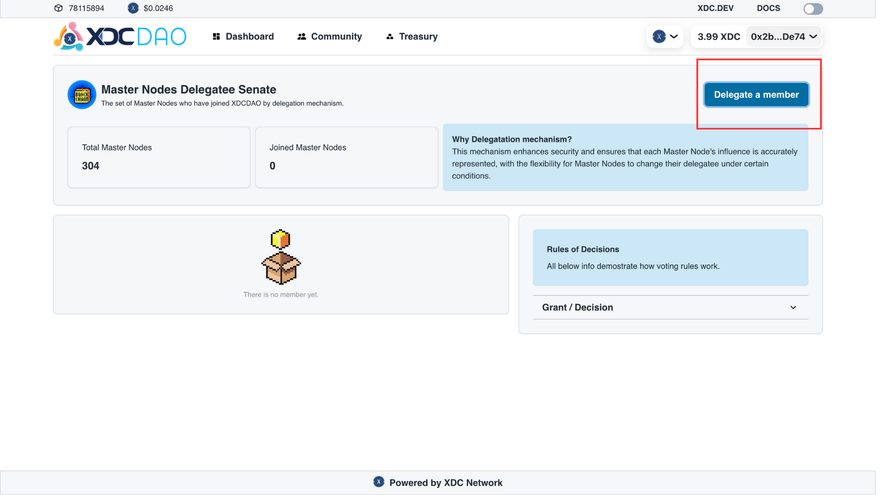Click the XDCDAO logo

point(120,37)
